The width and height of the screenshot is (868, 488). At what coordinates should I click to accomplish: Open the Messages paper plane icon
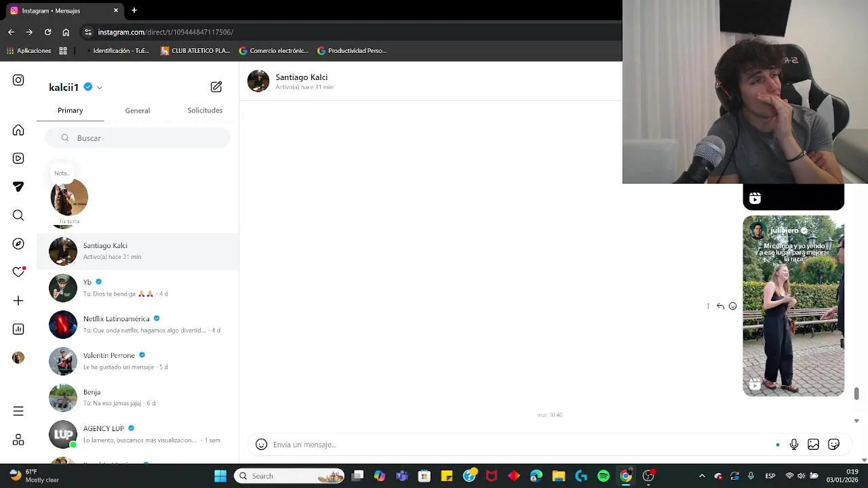tap(18, 187)
